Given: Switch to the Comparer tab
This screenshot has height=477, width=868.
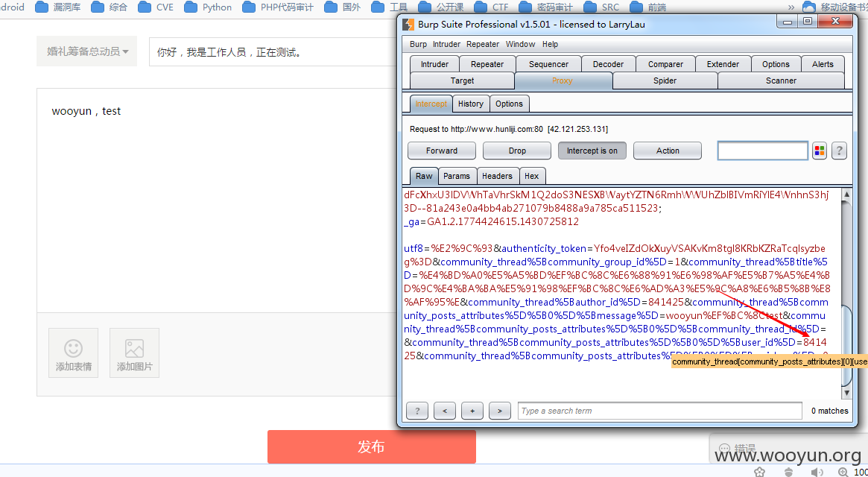Looking at the screenshot, I should point(666,64).
